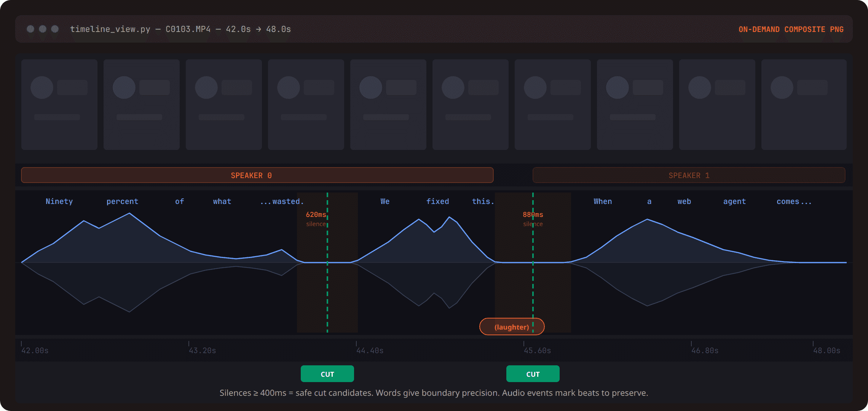
Task: Click the CUT button under 880ms silence
Action: (x=533, y=374)
